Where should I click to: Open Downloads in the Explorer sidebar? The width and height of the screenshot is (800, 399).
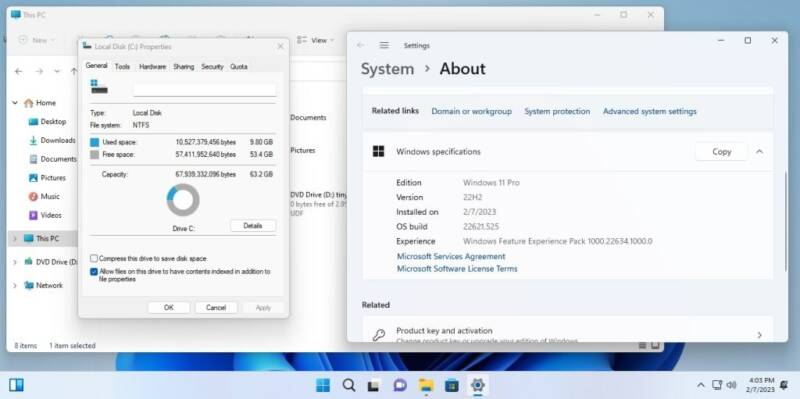[52, 140]
